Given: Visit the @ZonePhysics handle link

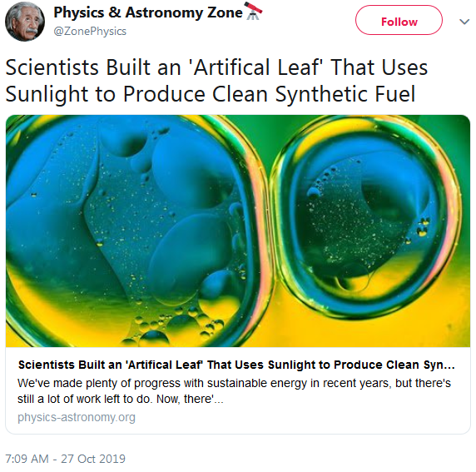Looking at the screenshot, I should tap(90, 32).
